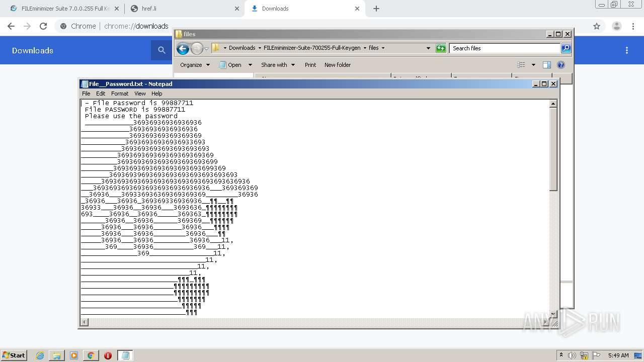
Task: Open Notepad Format menu
Action: 120,94
